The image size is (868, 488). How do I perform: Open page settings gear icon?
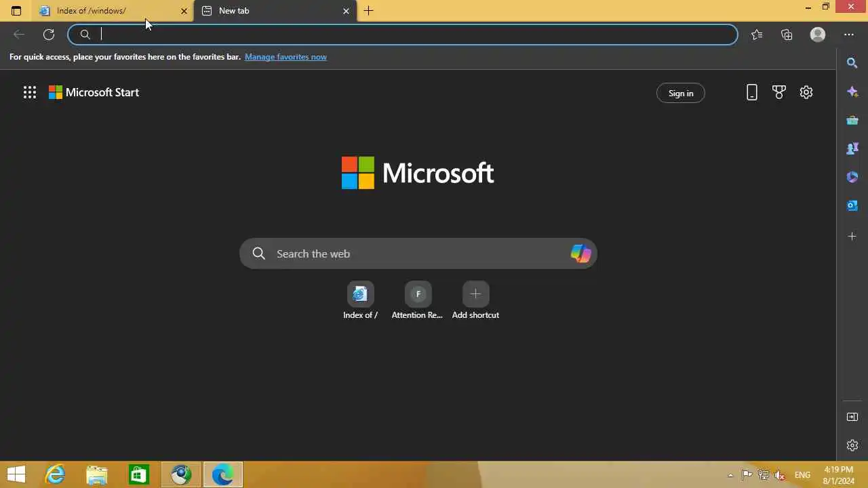[806, 93]
